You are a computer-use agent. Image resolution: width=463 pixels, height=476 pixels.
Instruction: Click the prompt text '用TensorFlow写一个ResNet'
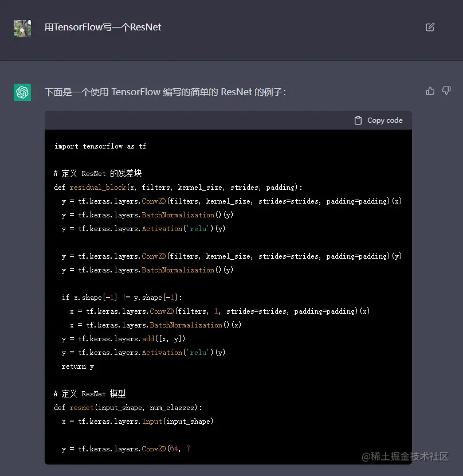coord(103,27)
